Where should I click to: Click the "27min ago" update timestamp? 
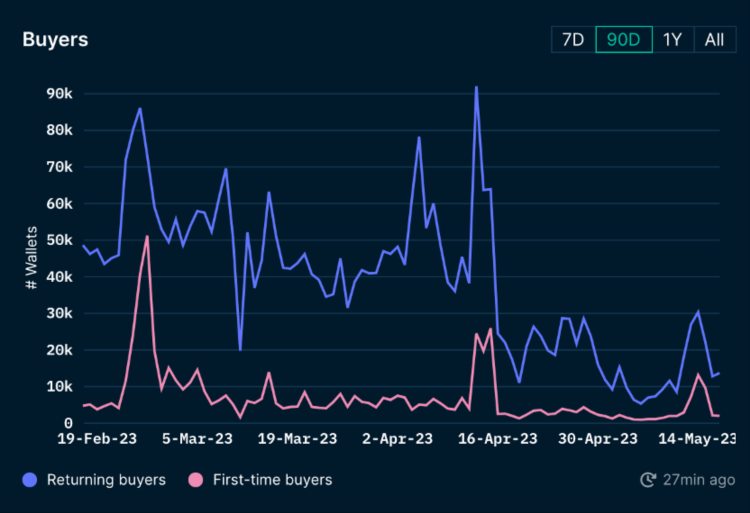pyautogui.click(x=699, y=480)
